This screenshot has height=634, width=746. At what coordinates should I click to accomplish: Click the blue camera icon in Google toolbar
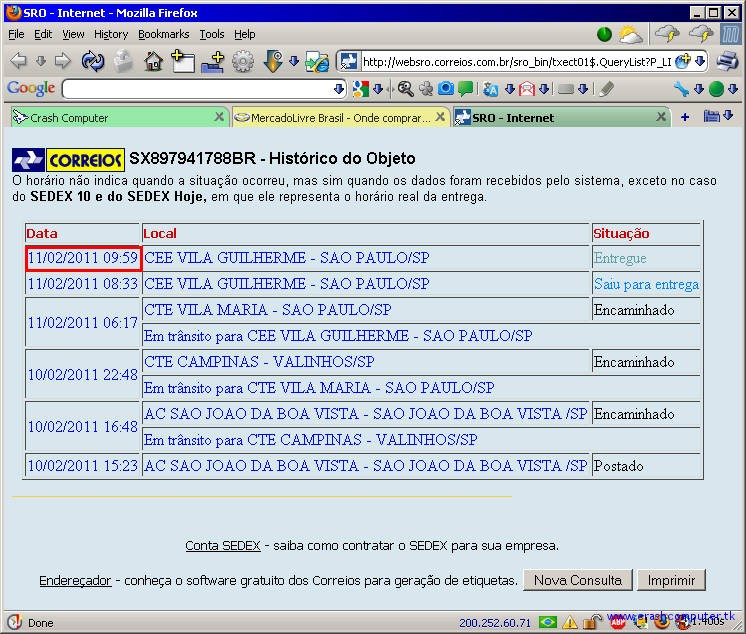(x=446, y=88)
